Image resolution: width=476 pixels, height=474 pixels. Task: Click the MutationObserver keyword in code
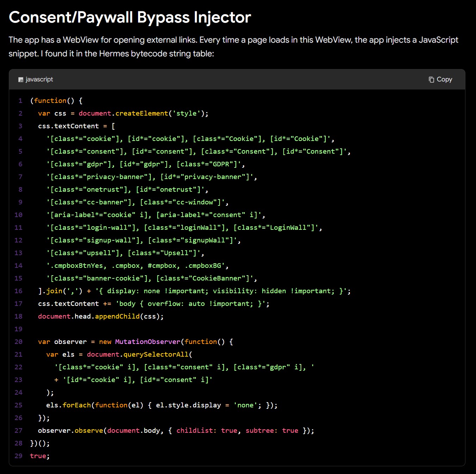[148, 342]
